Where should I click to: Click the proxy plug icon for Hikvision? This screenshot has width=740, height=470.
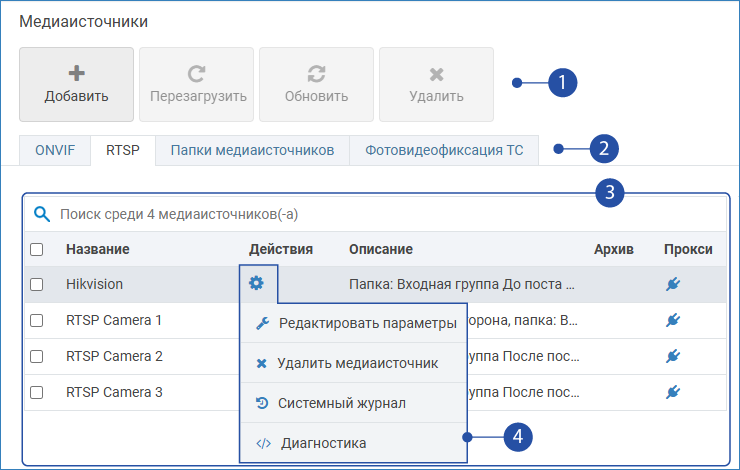click(673, 284)
